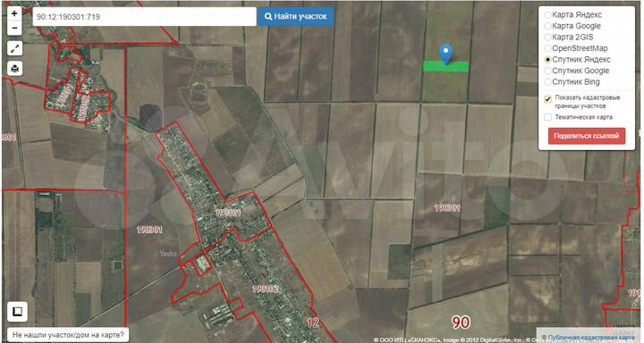Image resolution: width=644 pixels, height=343 pixels.
Task: Print the map with printer icon
Action: pyautogui.click(x=15, y=68)
